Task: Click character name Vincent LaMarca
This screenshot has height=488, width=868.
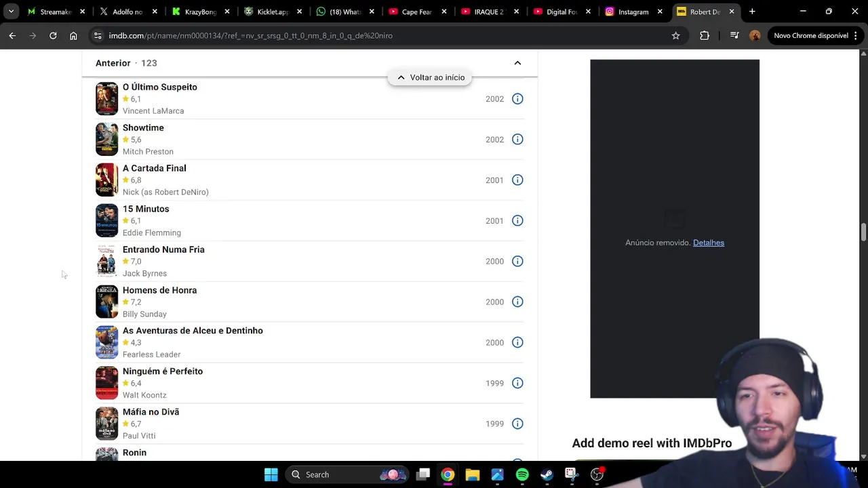Action: coord(153,111)
